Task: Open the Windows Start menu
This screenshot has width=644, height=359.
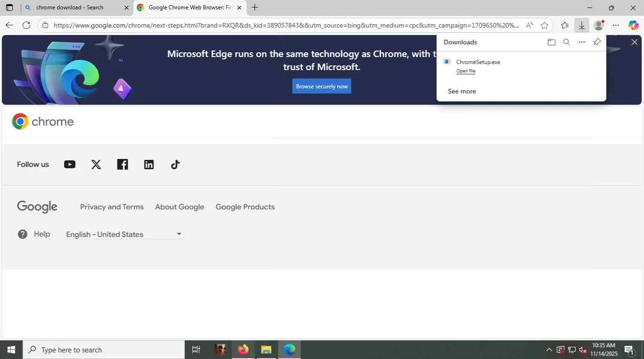Action: click(x=11, y=350)
